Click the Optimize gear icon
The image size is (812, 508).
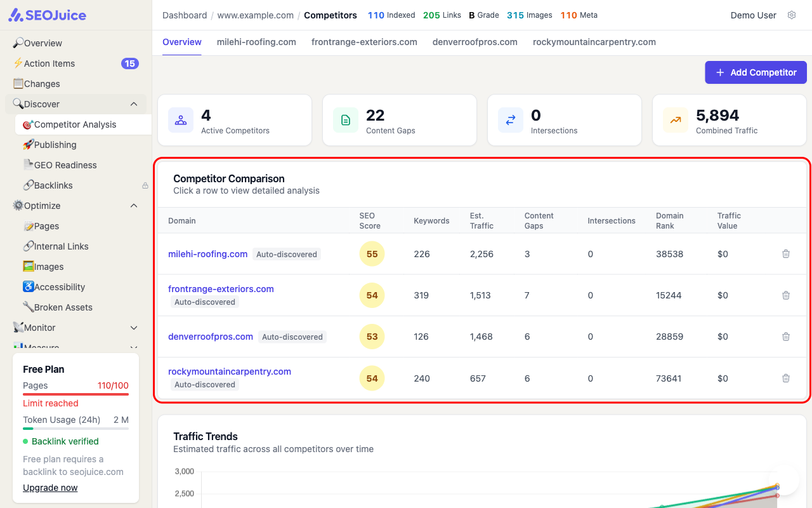tap(18, 206)
